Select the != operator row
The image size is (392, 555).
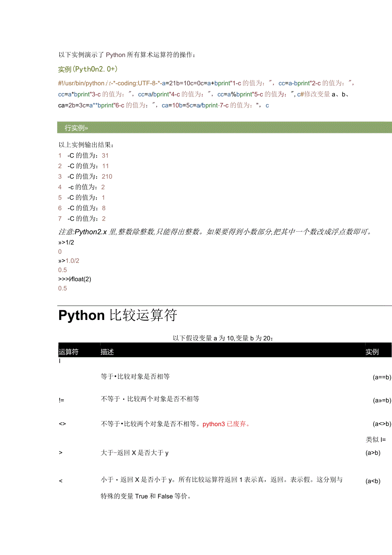(61, 400)
